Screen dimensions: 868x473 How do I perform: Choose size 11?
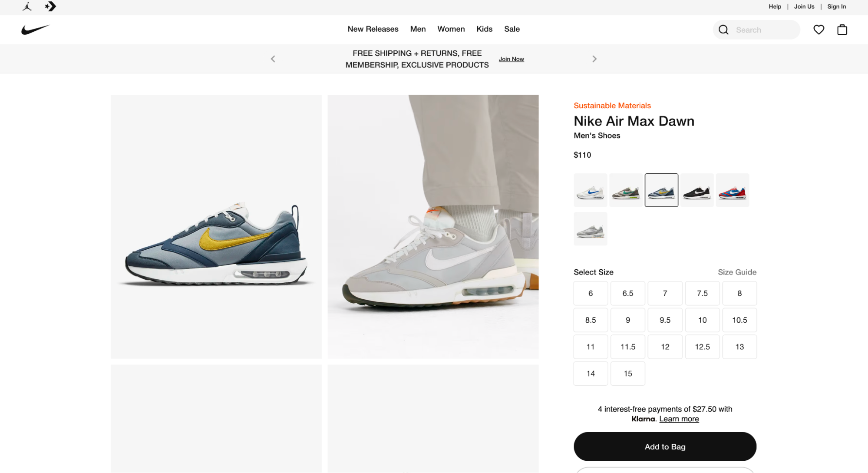coord(591,347)
